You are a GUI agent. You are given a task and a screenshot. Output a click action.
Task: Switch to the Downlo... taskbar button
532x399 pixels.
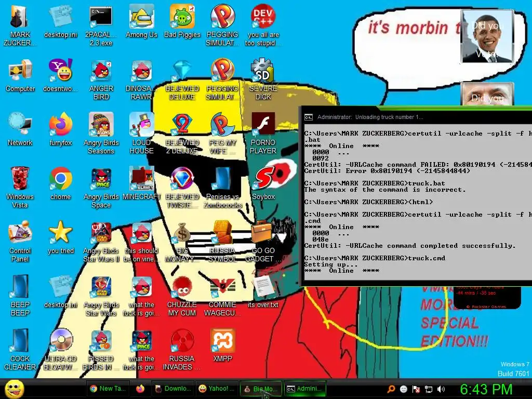pyautogui.click(x=173, y=389)
